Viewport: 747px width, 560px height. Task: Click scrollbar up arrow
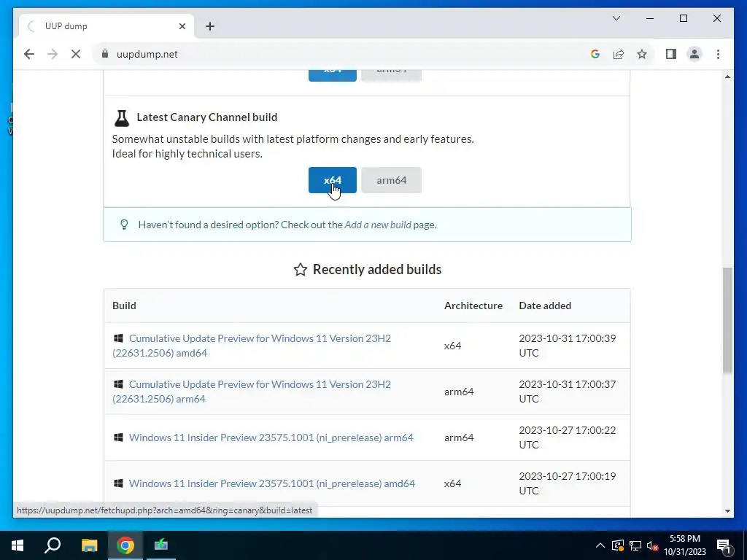tap(727, 77)
